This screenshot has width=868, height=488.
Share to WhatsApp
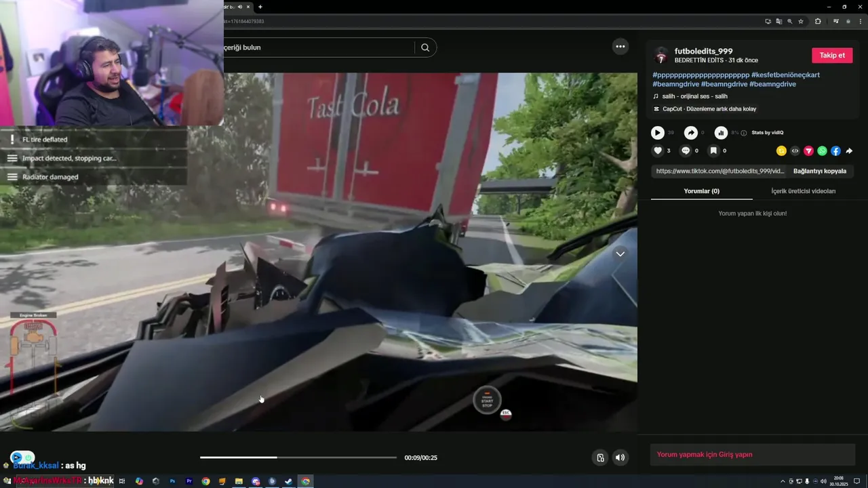(822, 151)
